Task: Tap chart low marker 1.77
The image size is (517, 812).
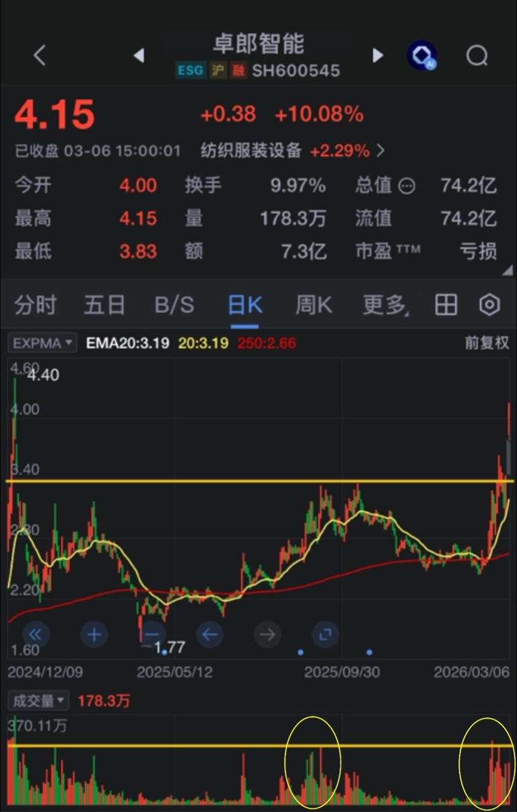Action: point(170,649)
